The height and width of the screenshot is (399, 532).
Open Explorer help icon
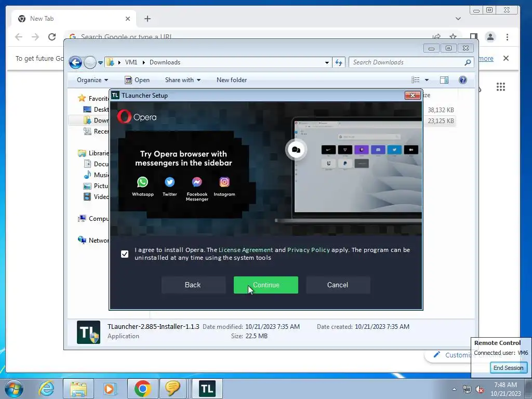(x=463, y=80)
